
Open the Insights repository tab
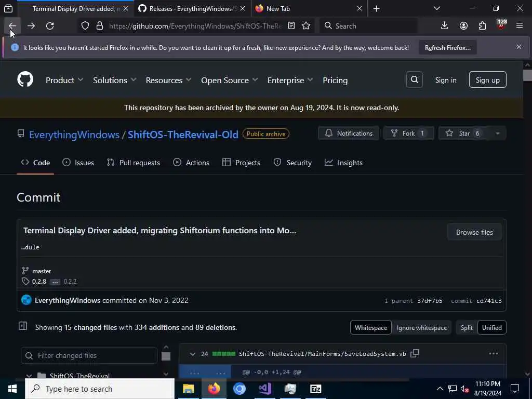pos(344,163)
